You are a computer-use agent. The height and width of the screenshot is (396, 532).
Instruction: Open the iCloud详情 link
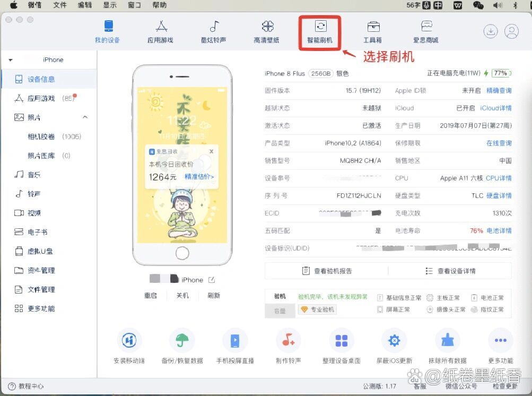click(x=496, y=108)
